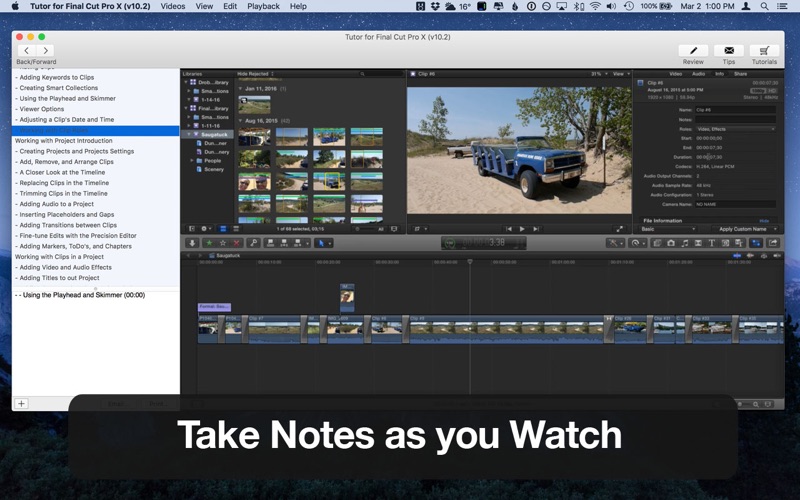Click the import media down-arrow icon

pos(192,243)
